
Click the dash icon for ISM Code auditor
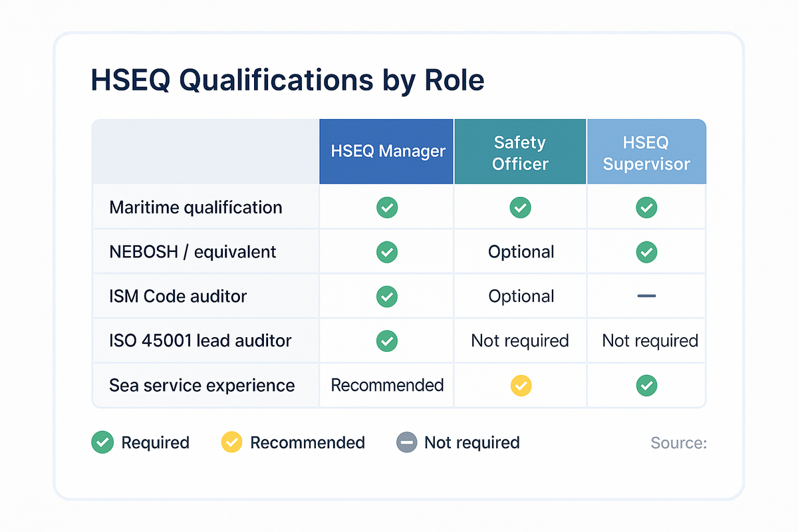point(646,296)
